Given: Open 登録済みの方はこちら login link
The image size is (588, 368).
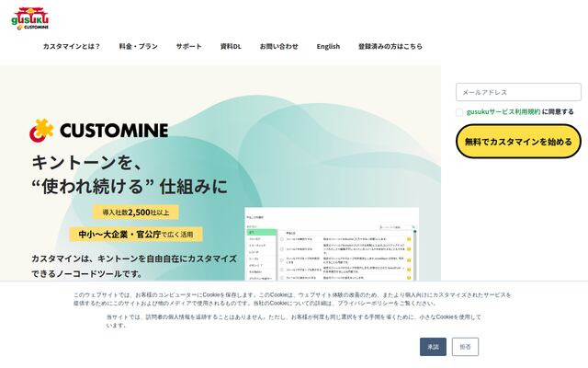Looking at the screenshot, I should click(390, 47).
